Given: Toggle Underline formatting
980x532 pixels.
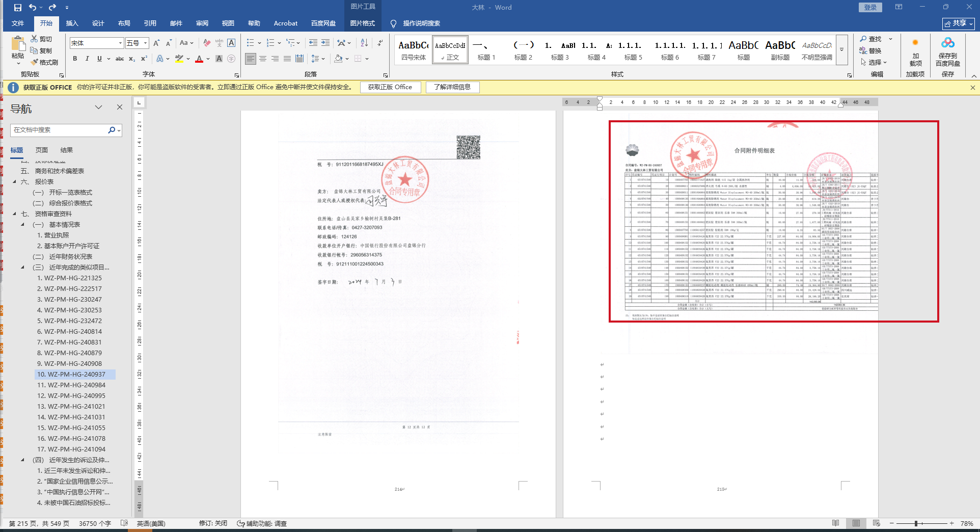Looking at the screenshot, I should click(x=99, y=59).
